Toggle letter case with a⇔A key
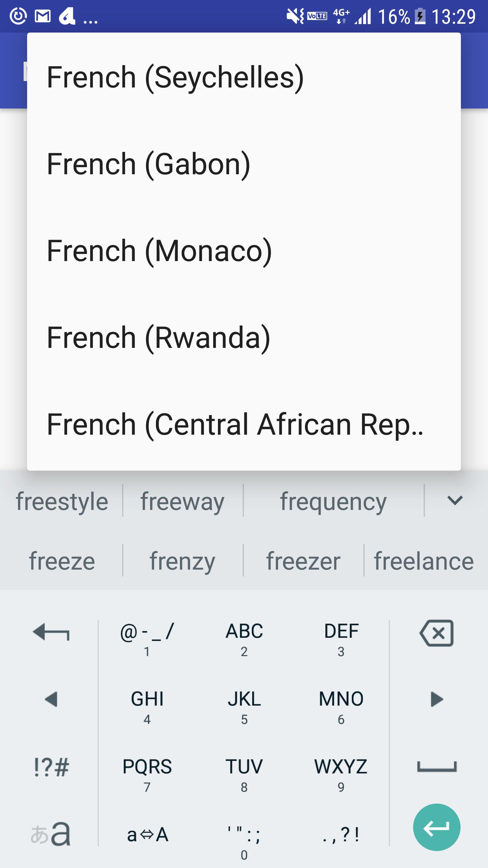 [x=147, y=834]
